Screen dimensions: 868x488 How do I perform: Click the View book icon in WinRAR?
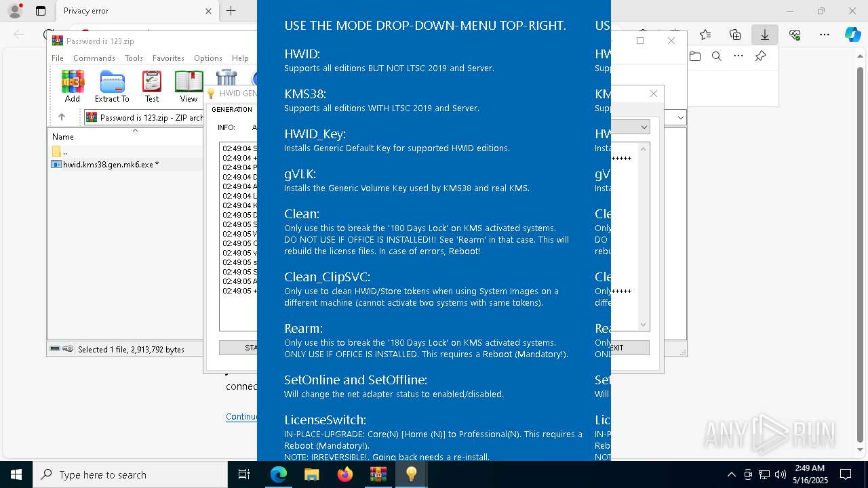point(189,86)
